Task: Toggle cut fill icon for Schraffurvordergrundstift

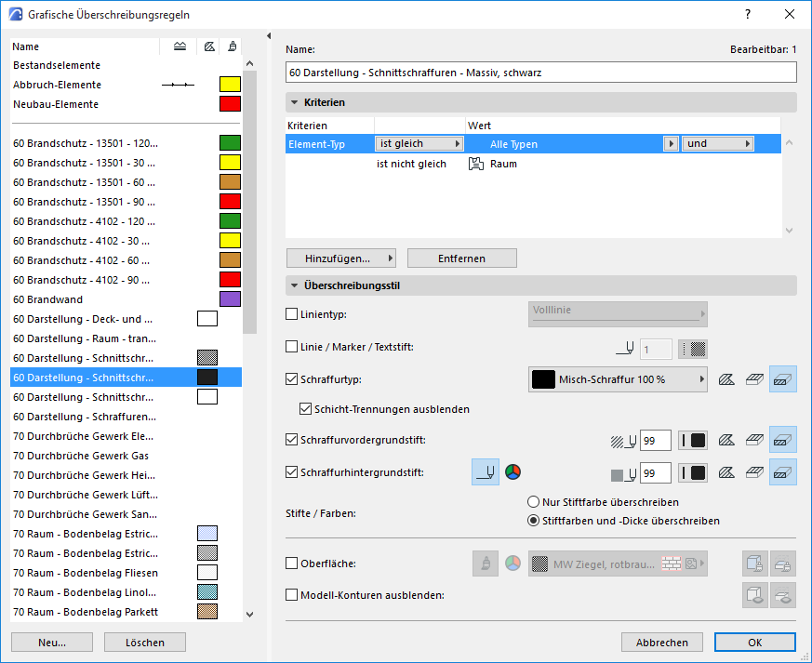Action: (x=782, y=440)
